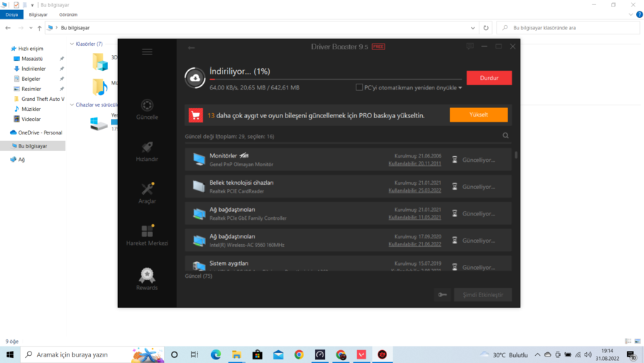The width and height of the screenshot is (644, 363).
Task: Click the Intel Wireless-AC 9560 adapter icon
Action: [199, 240]
